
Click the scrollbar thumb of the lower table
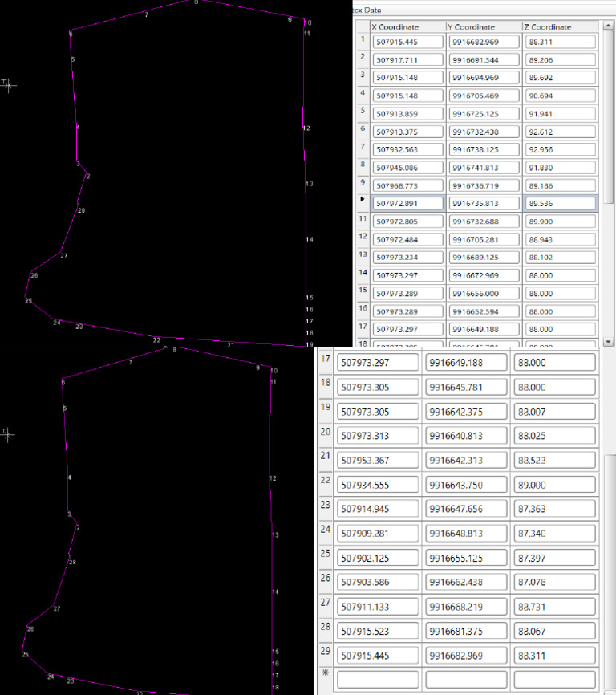[610, 571]
